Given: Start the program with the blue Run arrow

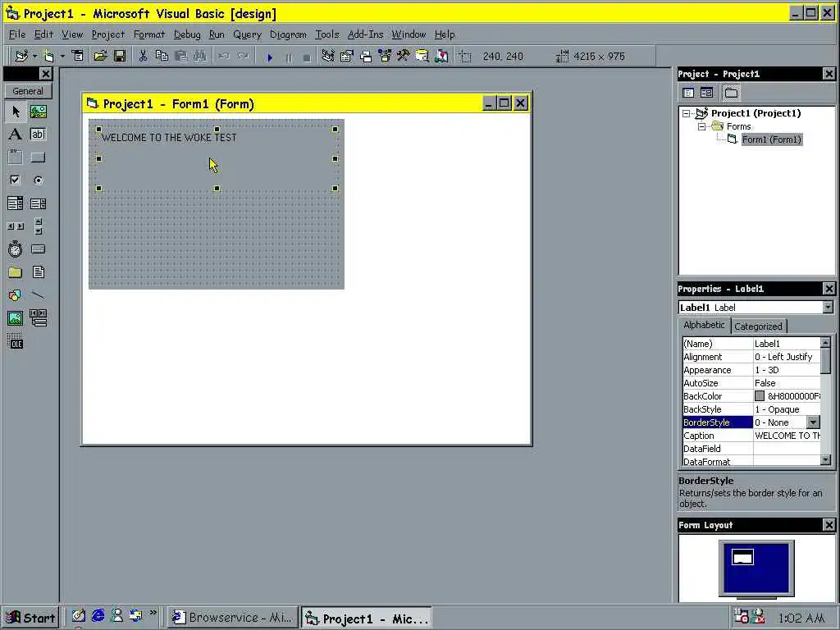Looking at the screenshot, I should click(270, 57).
